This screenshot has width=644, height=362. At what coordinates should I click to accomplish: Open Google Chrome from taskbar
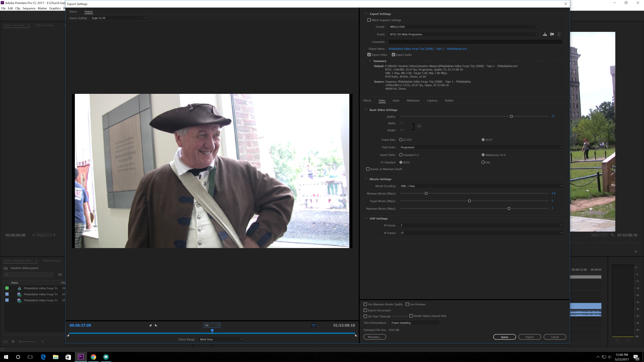(93, 357)
